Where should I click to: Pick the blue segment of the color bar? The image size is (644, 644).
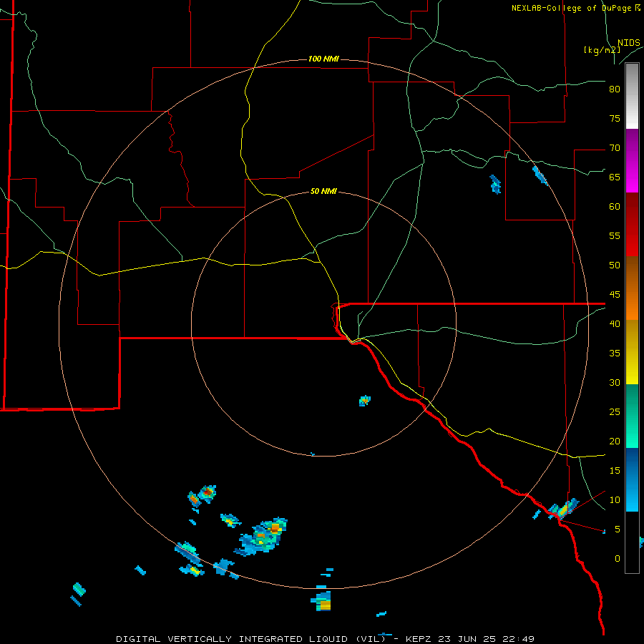[632, 479]
